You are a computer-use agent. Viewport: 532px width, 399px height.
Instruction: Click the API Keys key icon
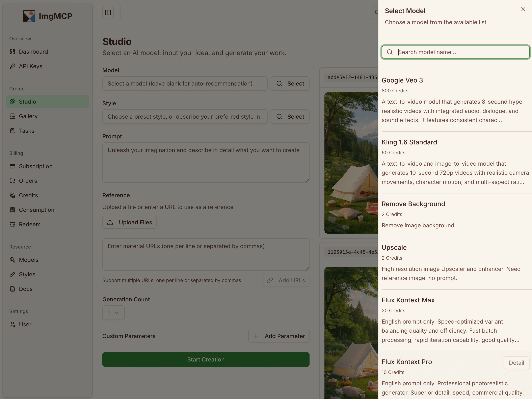pos(12,66)
